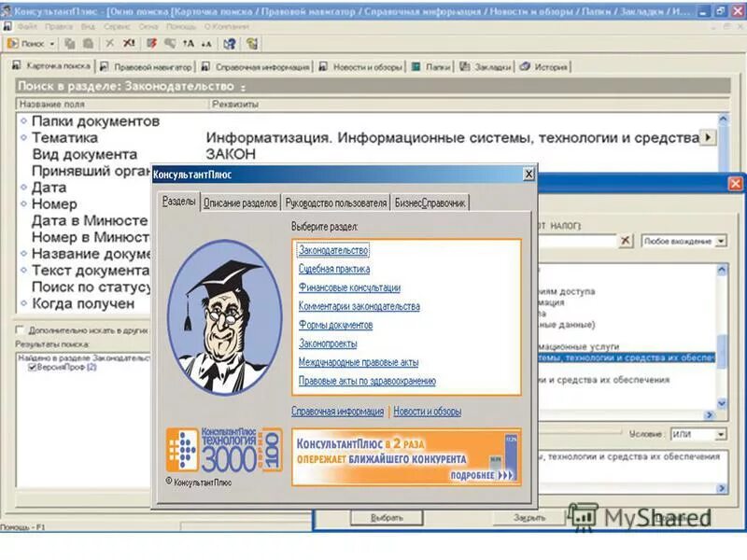The width and height of the screenshot is (747, 560).
Task: Click ПОДРОБНЕЕ on the orange banner
Action: (481, 475)
